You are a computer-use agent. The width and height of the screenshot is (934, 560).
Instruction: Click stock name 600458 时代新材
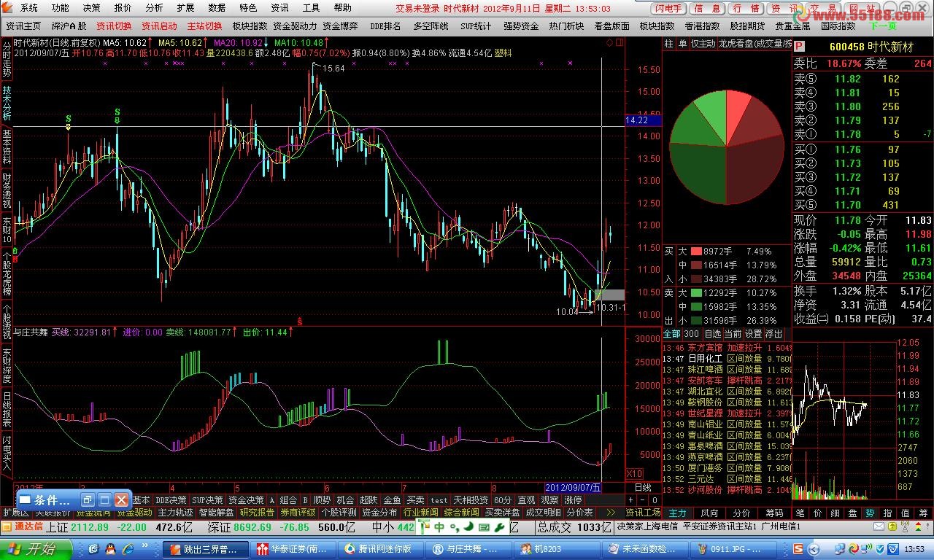(x=871, y=46)
